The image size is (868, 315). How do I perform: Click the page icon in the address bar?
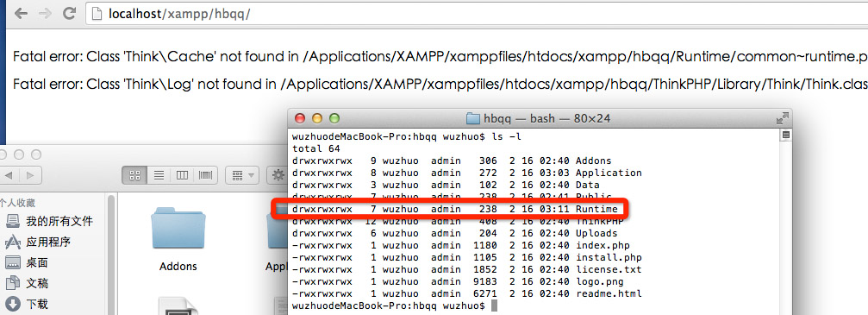97,14
